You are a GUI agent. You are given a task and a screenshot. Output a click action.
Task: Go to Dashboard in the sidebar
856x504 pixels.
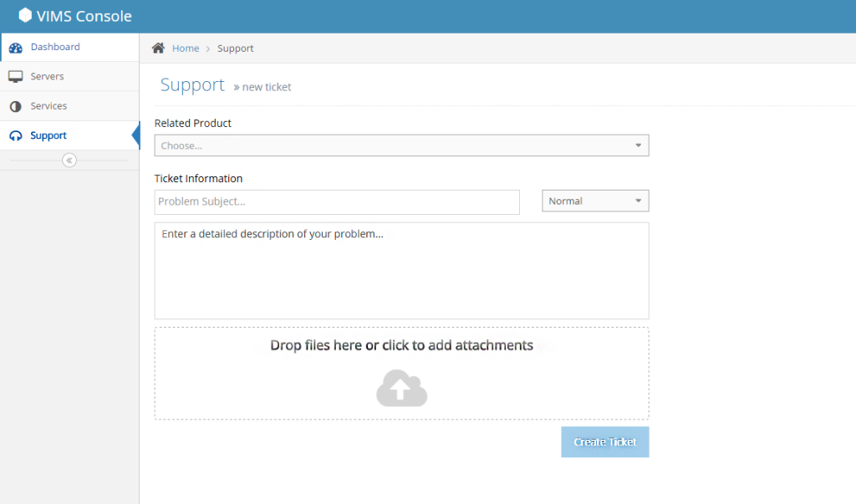tap(55, 47)
